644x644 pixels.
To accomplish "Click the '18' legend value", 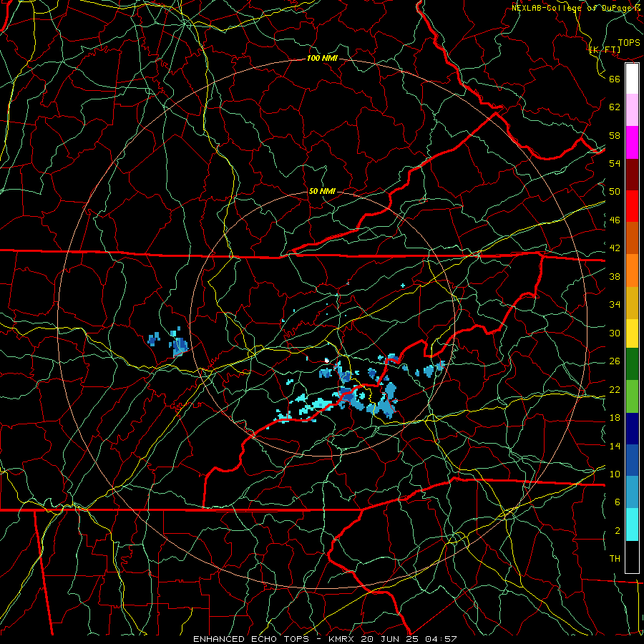I will (615, 418).
